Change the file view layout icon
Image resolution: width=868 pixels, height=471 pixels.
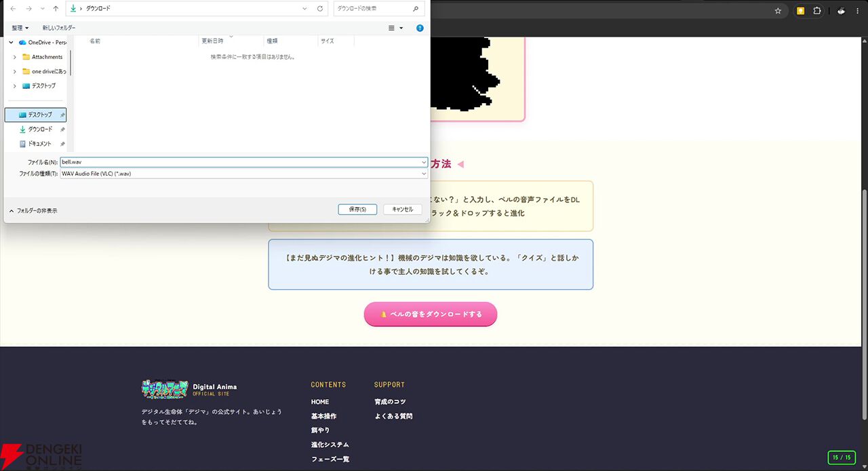(x=391, y=28)
